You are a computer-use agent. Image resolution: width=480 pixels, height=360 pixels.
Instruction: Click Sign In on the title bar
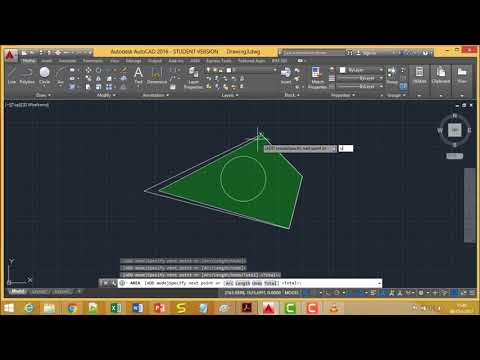tap(366, 53)
